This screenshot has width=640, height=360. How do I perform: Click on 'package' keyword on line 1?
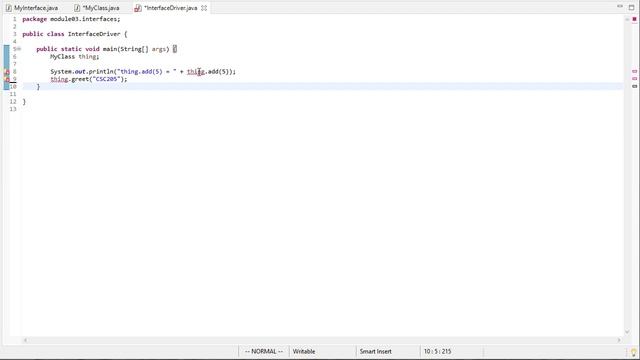[35, 19]
